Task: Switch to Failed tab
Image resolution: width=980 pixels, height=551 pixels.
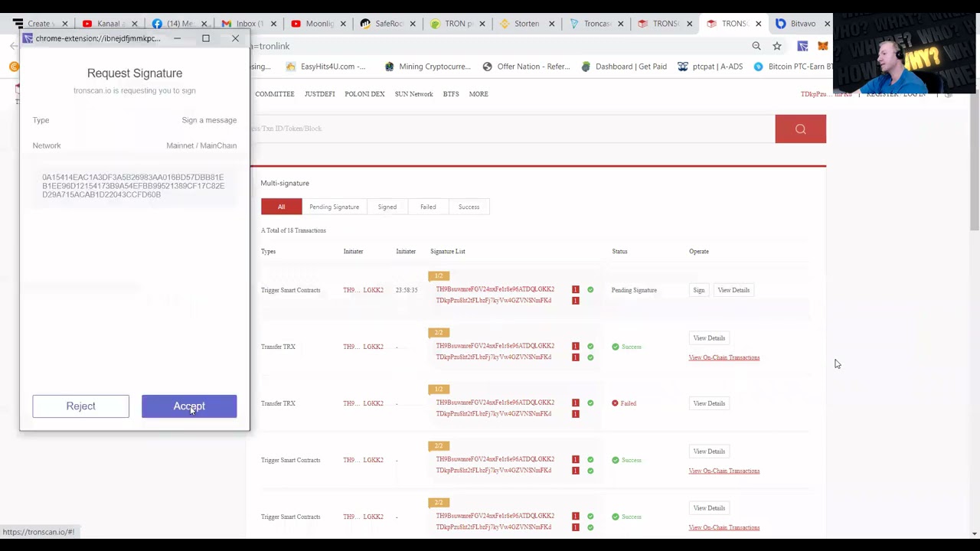Action: coord(428,207)
